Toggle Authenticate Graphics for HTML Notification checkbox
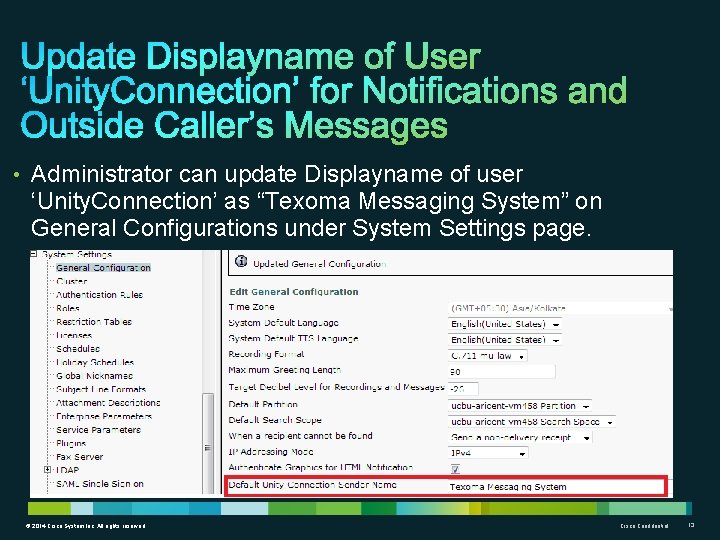The image size is (720, 540). point(455,469)
